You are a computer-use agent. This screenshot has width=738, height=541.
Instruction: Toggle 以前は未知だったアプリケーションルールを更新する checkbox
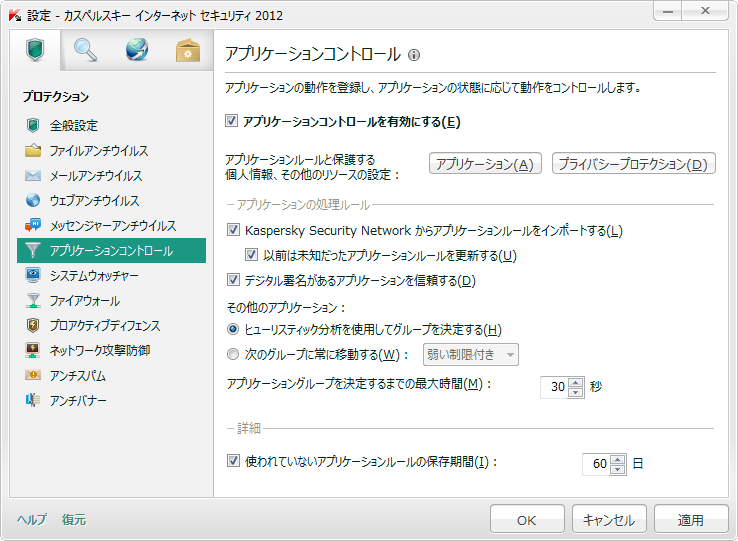[x=251, y=255]
